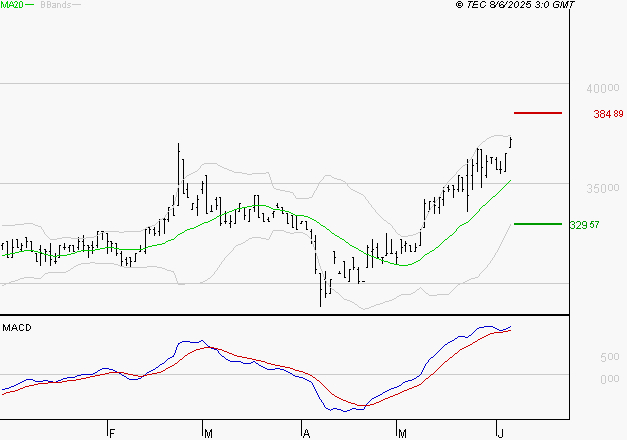Click the F month marker on time axis

pos(112,433)
